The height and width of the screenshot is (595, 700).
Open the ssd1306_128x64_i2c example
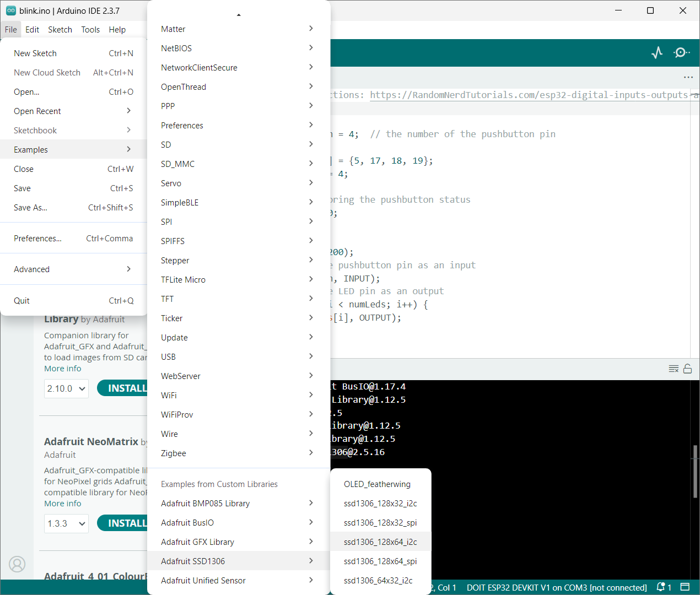click(380, 542)
